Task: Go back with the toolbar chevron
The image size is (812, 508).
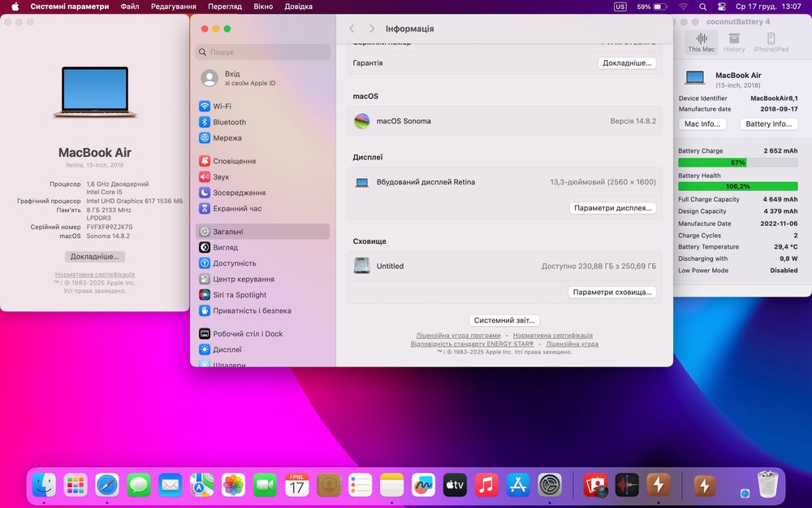Action: click(x=352, y=28)
